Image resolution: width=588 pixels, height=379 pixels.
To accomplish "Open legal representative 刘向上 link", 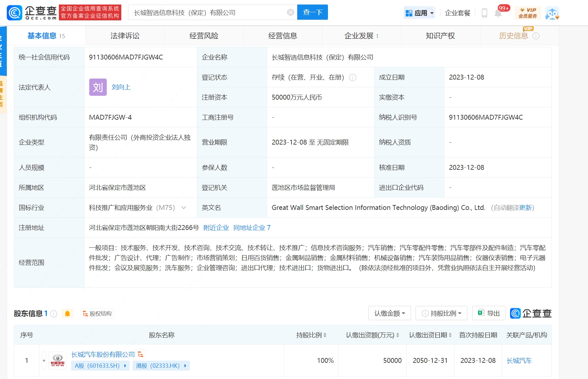I will pos(121,87).
